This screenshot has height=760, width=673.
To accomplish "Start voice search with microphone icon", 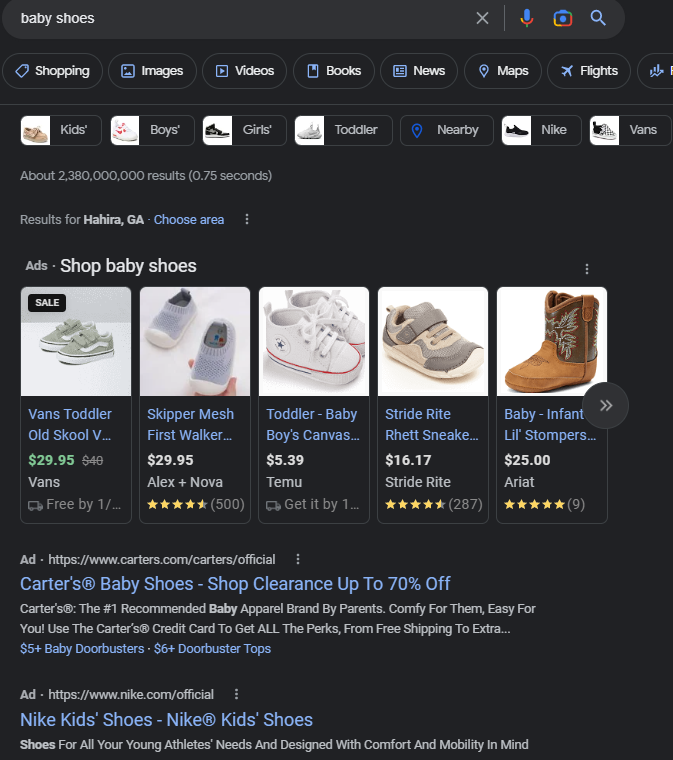I will point(527,18).
